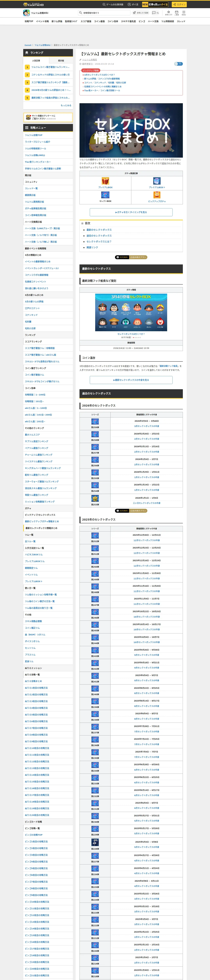Switch to the 掲示板 tab in ranking
The image size is (210, 980).
point(61,60)
